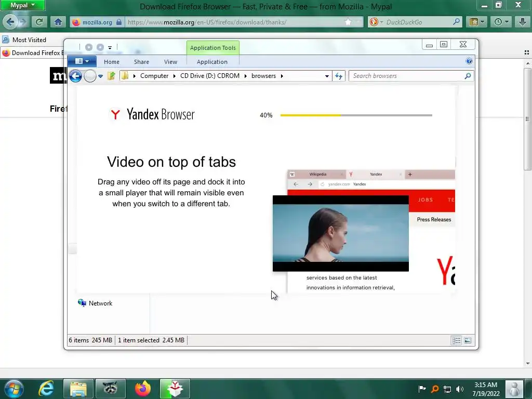This screenshot has height=399, width=532.
Task: Launch Internet Explorer from the taskbar
Action: coord(46,389)
